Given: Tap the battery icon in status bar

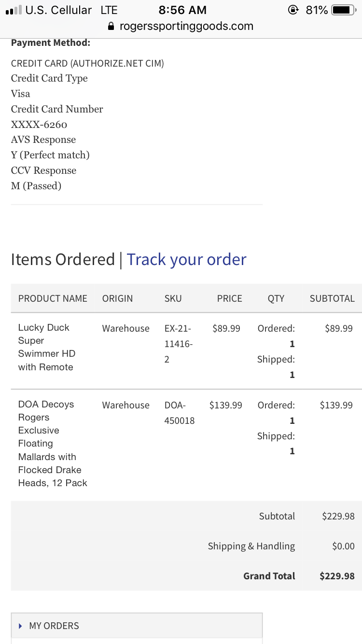Looking at the screenshot, I should 343,10.
